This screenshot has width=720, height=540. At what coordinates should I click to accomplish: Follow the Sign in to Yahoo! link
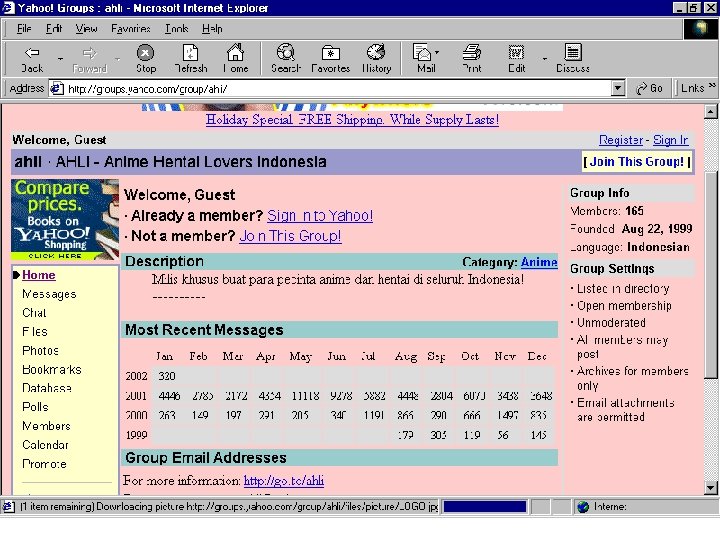click(320, 216)
